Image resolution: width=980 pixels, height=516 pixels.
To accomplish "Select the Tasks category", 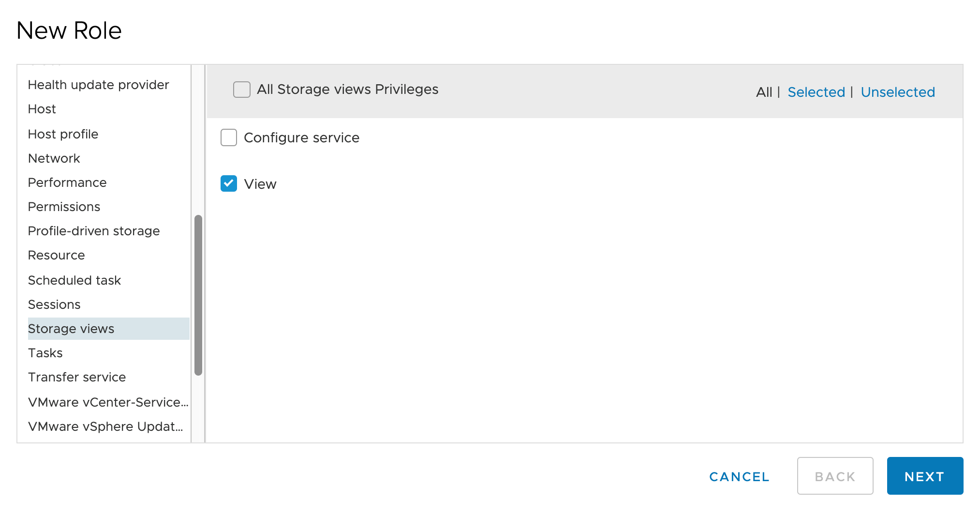I will [45, 353].
